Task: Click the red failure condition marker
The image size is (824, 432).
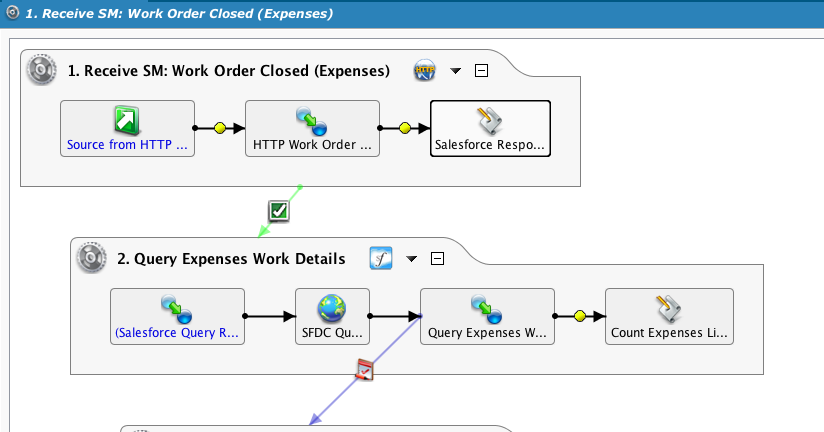Action: click(366, 371)
